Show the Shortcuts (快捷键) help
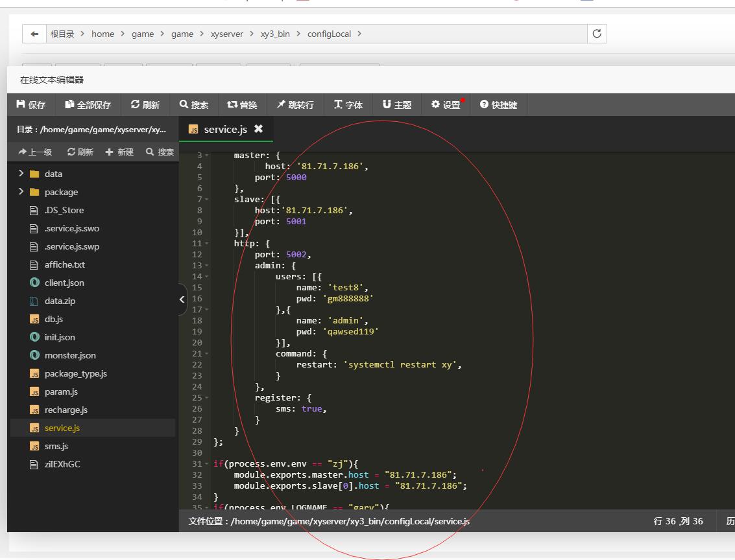This screenshot has height=560, width=735. pyautogui.click(x=498, y=105)
